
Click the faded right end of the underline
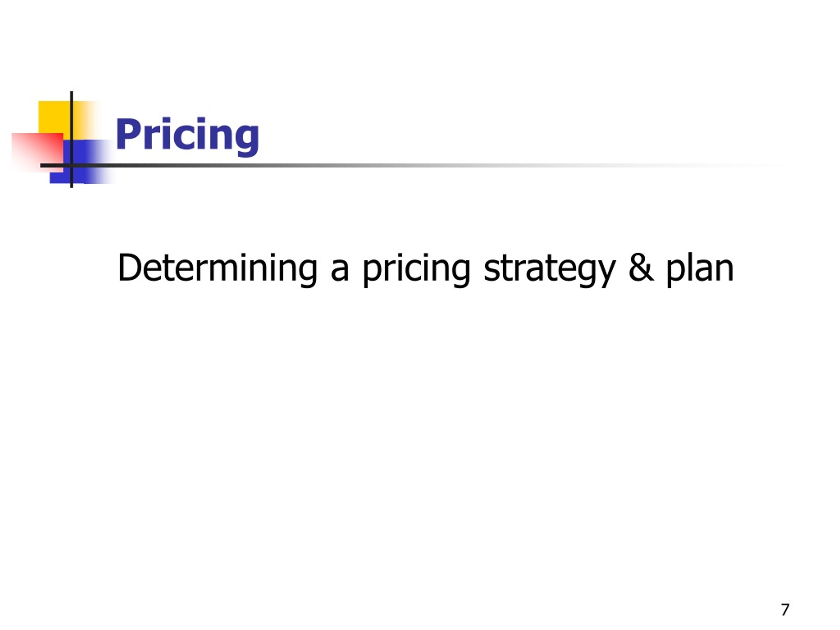point(741,166)
